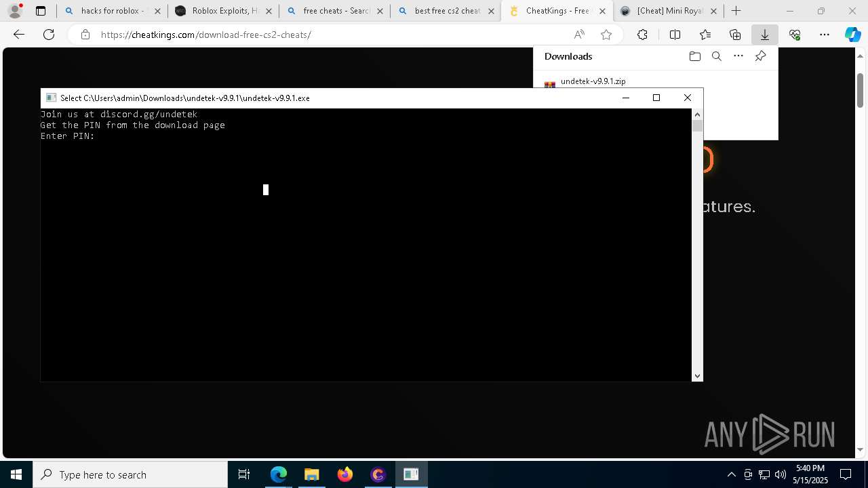Search downloads in the Downloads panel
868x488 pixels.
(x=716, y=56)
